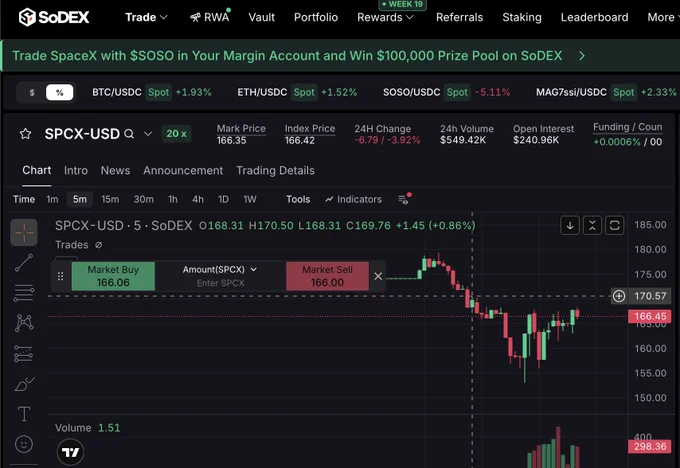Close the quick trade panel
Image resolution: width=680 pixels, height=468 pixels.
pos(378,276)
